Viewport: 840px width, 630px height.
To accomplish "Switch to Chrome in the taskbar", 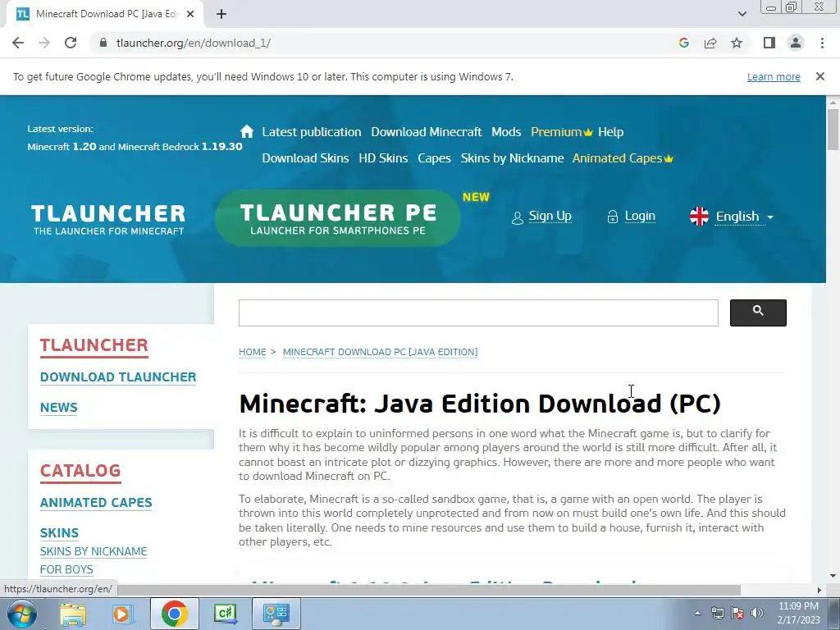I will [x=174, y=614].
